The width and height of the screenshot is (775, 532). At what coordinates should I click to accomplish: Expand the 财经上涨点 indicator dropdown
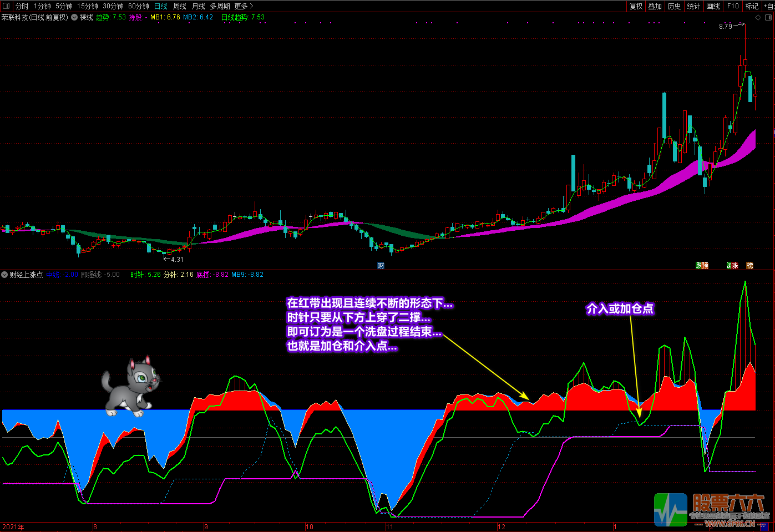click(x=4, y=275)
